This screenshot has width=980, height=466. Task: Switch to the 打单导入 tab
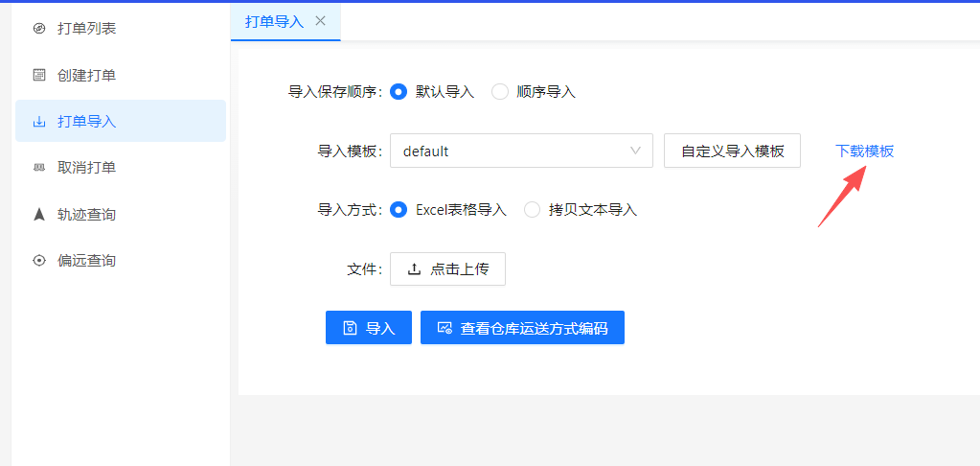[274, 22]
